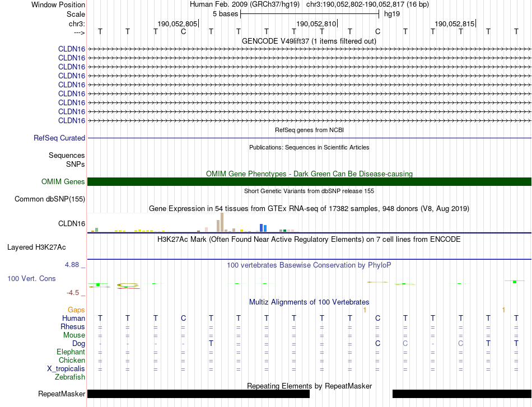Click the OMIM Genes track label
The image size is (532, 407).
point(63,181)
